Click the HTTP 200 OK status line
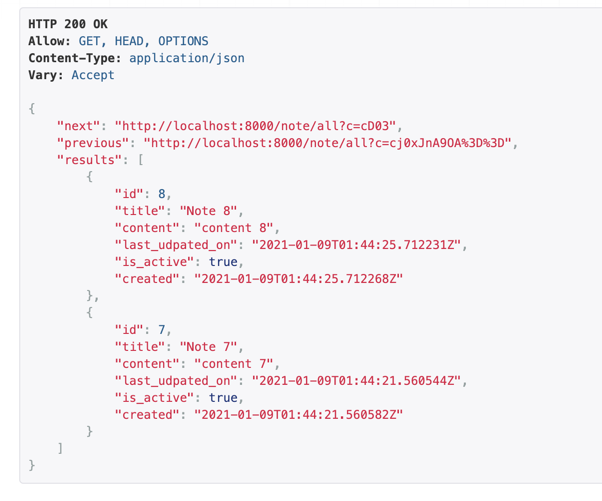Screen dimensions: 602x501 68,24
